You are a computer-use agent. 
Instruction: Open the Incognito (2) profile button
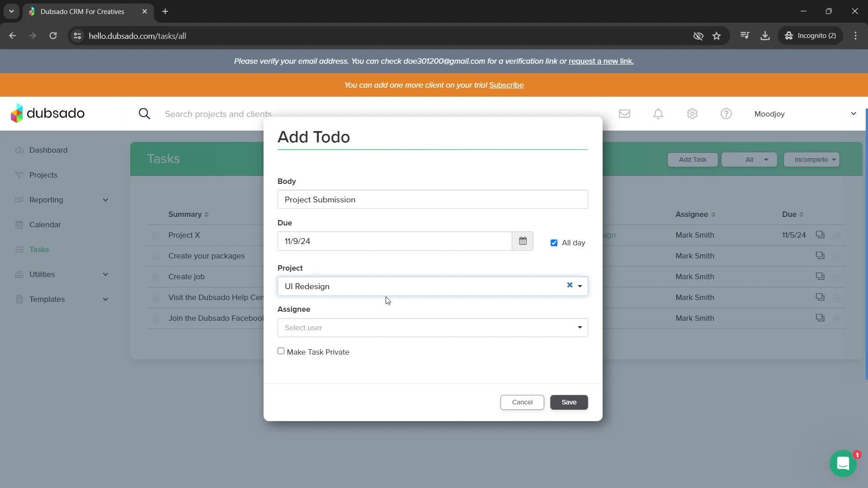811,36
